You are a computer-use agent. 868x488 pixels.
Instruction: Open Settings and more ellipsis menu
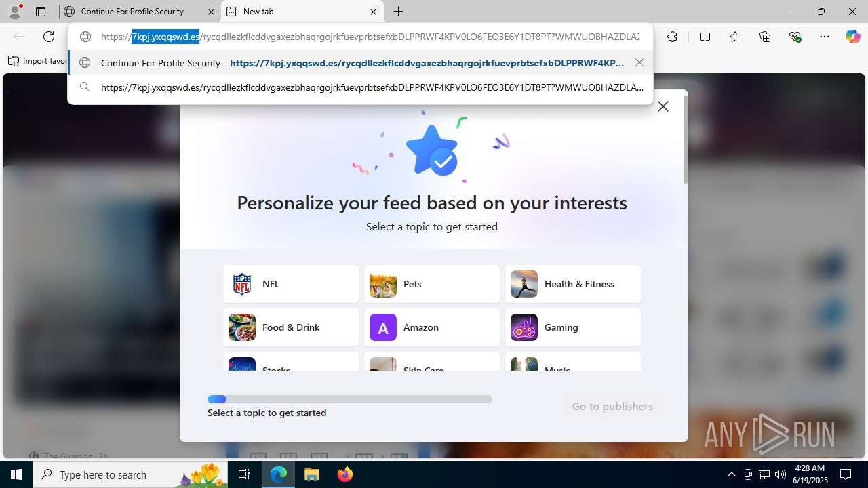(825, 37)
